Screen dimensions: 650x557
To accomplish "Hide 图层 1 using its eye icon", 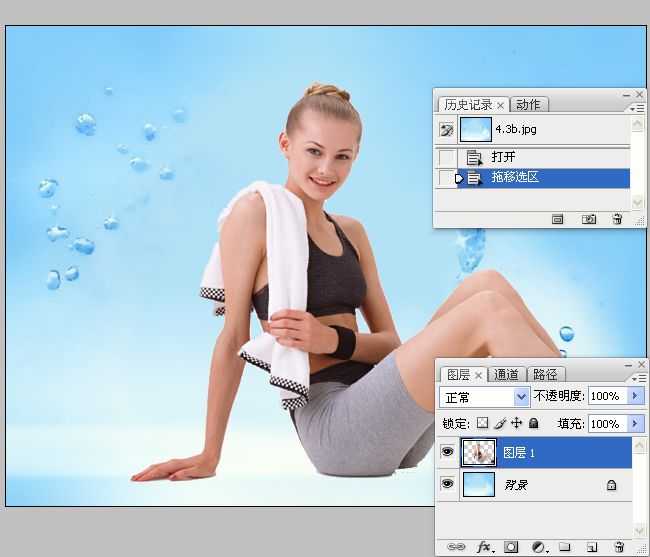I will [x=446, y=453].
